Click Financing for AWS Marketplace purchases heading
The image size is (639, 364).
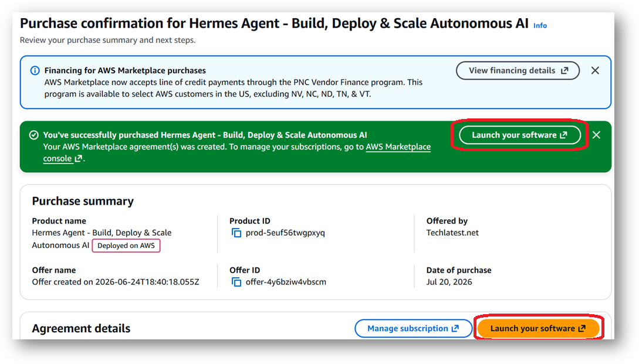click(x=125, y=70)
